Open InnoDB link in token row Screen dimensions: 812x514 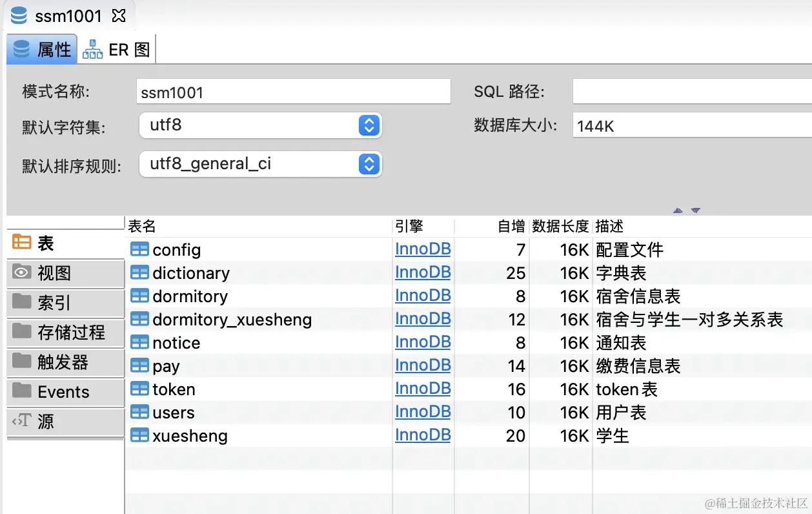click(423, 389)
